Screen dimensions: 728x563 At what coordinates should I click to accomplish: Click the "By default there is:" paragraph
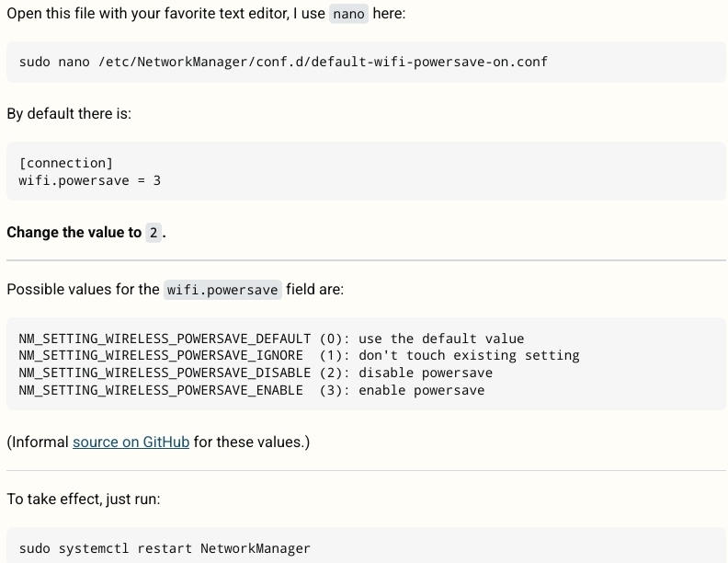coord(69,114)
